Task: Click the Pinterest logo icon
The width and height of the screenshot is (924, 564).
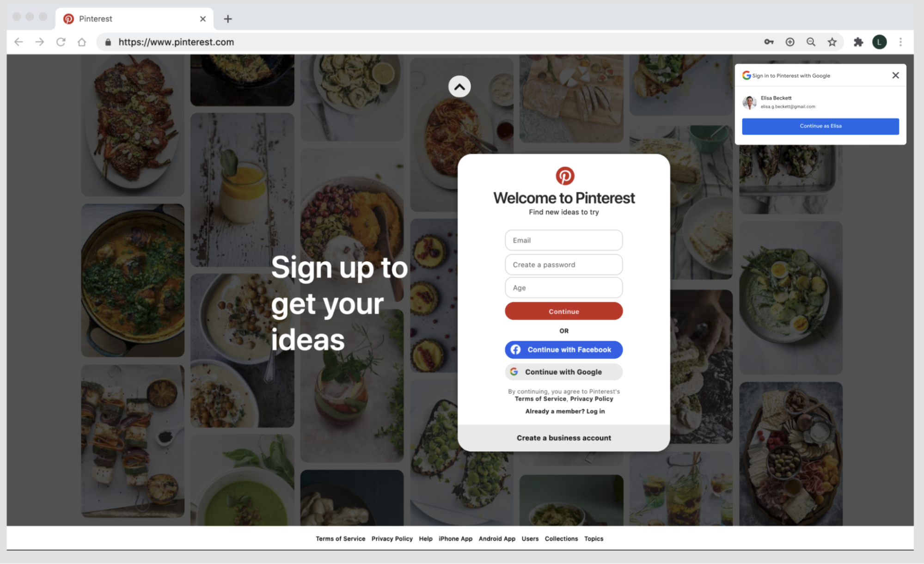Action: tap(563, 175)
